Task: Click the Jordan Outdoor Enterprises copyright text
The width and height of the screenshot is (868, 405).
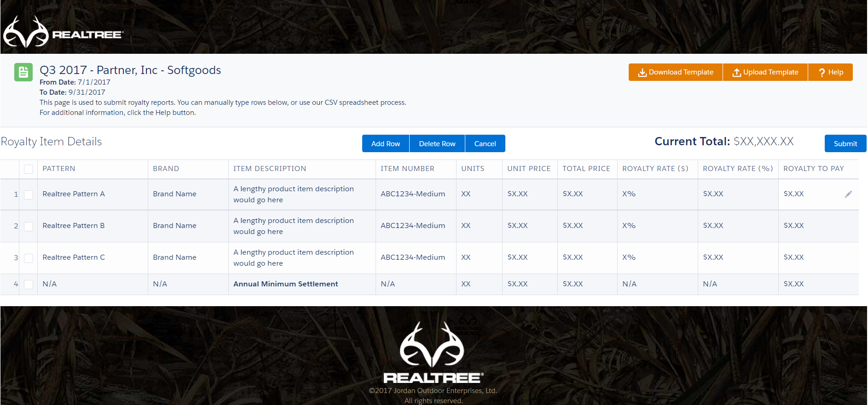Action: (433, 391)
